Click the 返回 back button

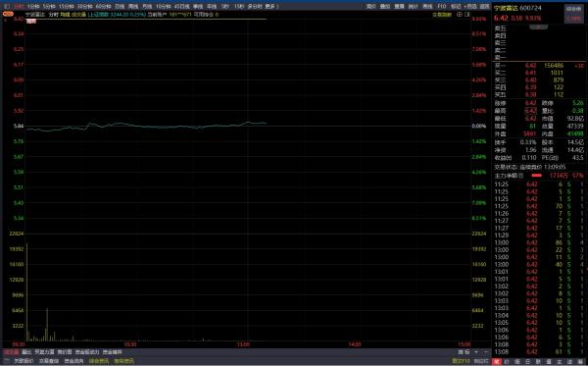(485, 7)
